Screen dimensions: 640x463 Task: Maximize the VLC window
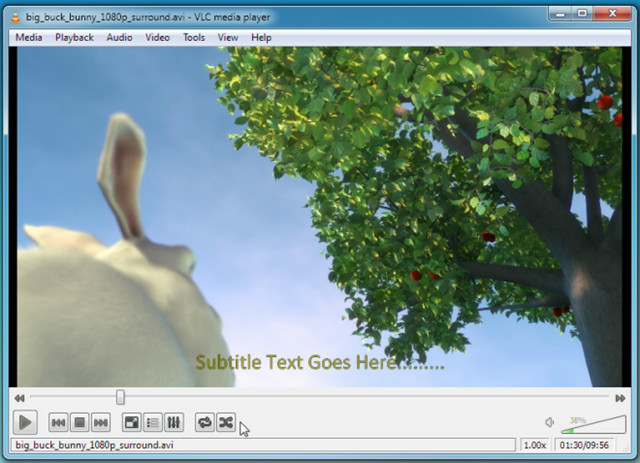pos(582,14)
